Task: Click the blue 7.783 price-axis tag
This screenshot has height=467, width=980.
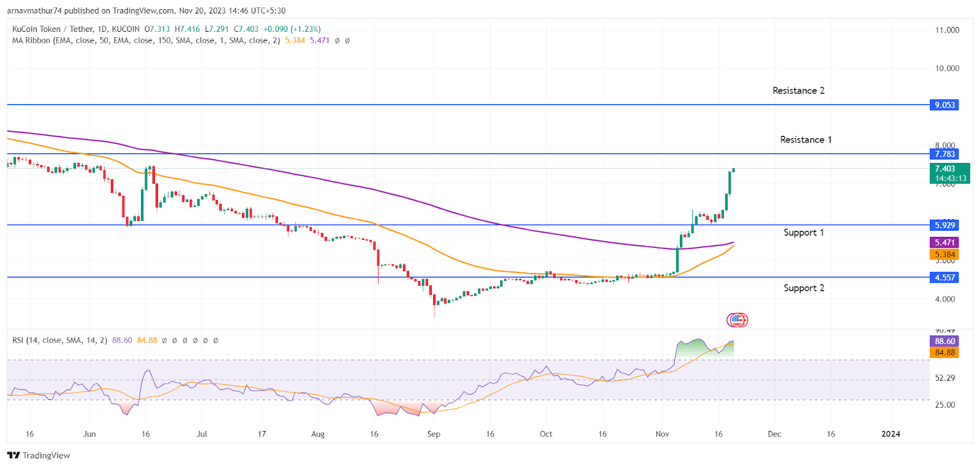Action: coord(944,154)
